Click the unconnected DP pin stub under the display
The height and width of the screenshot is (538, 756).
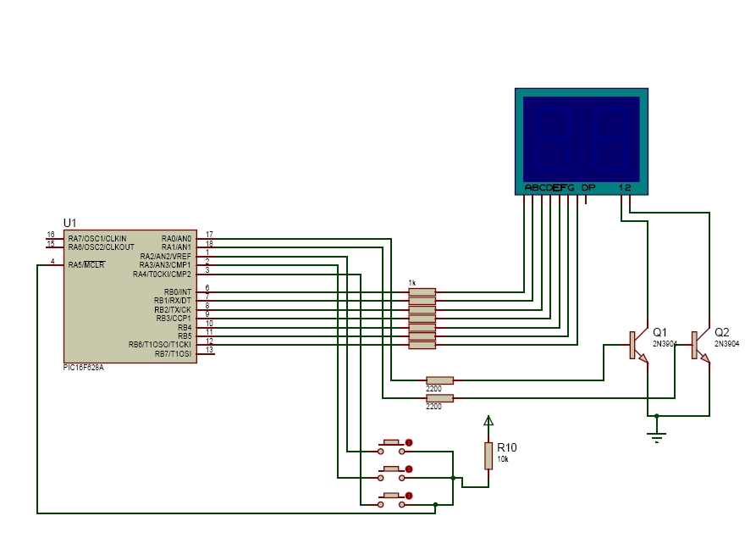pyautogui.click(x=586, y=200)
